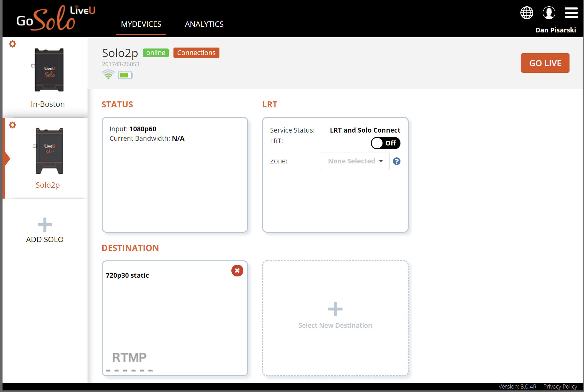This screenshot has width=584, height=392.
Task: Click the GO LIVE button
Action: [x=545, y=63]
